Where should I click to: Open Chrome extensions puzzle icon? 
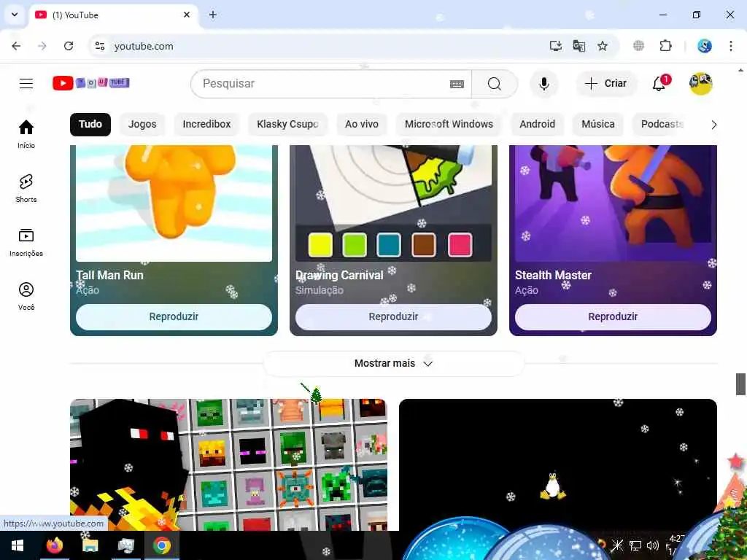tap(665, 46)
